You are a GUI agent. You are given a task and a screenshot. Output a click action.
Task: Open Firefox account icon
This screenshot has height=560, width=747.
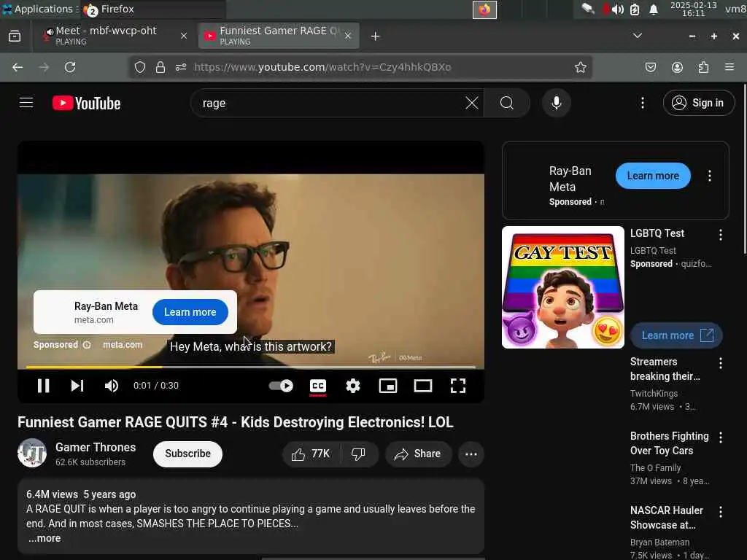point(677,67)
